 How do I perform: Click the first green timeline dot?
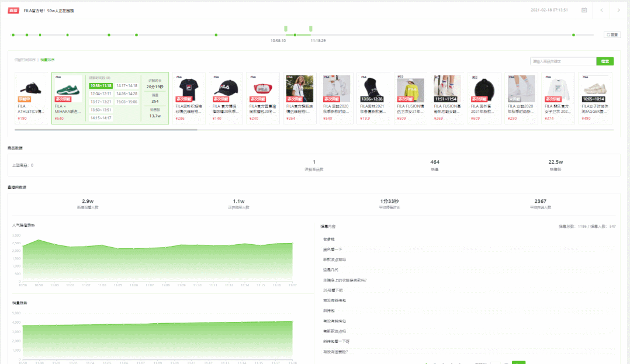[13, 35]
